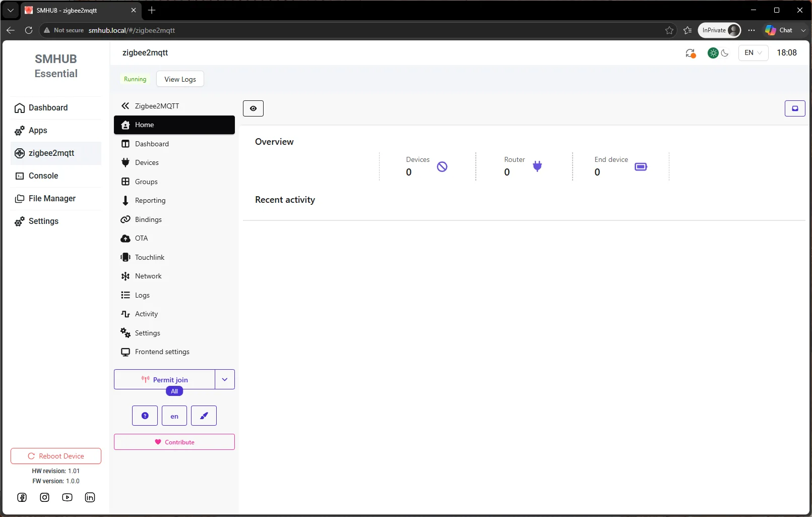Open browser favorites list icon
This screenshot has width=812, height=517.
(x=688, y=30)
